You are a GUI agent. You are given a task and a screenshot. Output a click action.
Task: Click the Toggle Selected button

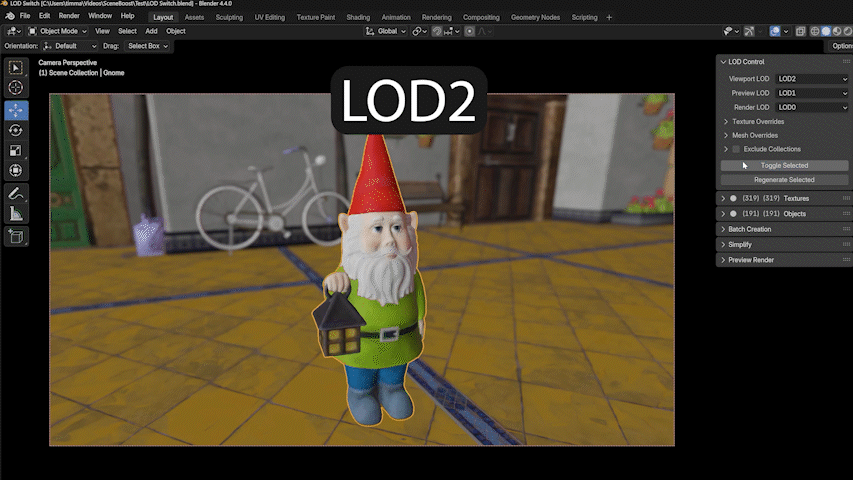pos(784,165)
